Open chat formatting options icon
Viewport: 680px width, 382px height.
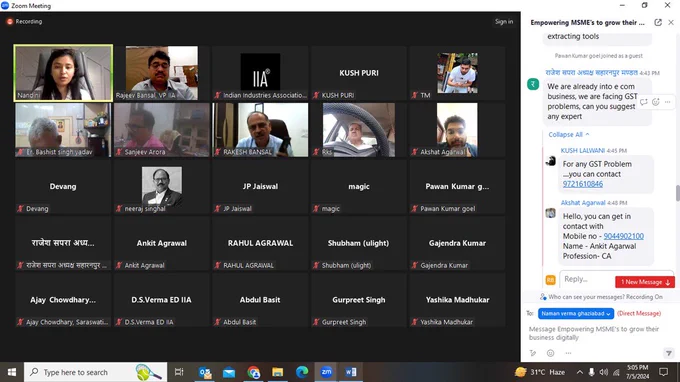tap(533, 353)
